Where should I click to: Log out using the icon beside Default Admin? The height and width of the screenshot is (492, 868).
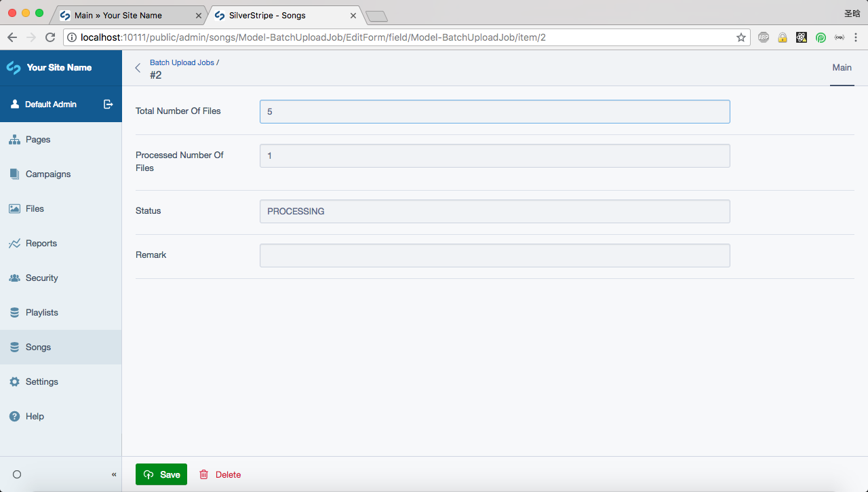coord(108,104)
